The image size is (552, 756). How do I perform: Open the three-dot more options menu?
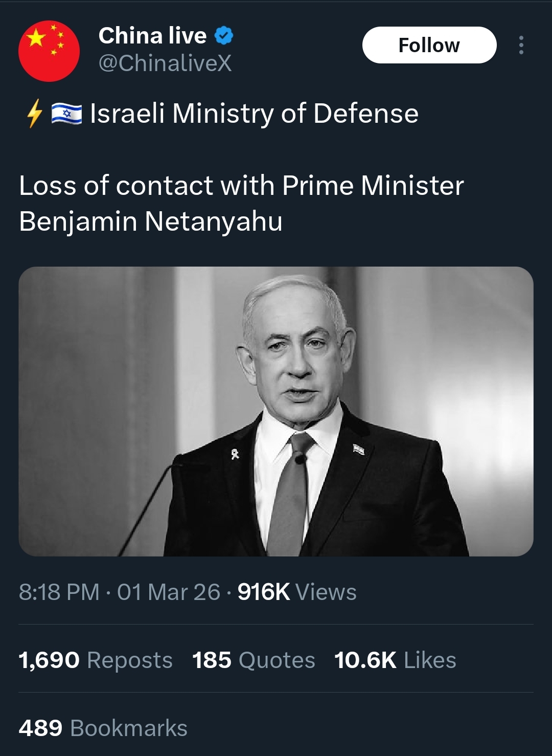pos(521,45)
